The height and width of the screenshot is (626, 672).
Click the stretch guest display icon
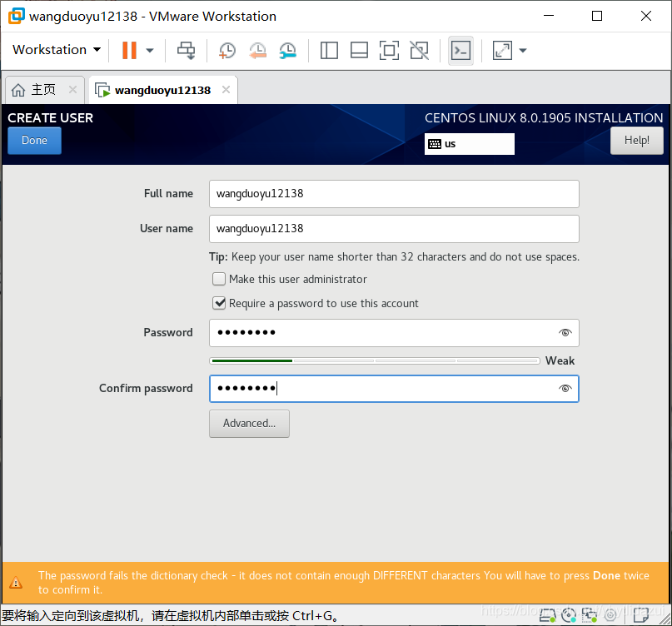[x=502, y=50]
